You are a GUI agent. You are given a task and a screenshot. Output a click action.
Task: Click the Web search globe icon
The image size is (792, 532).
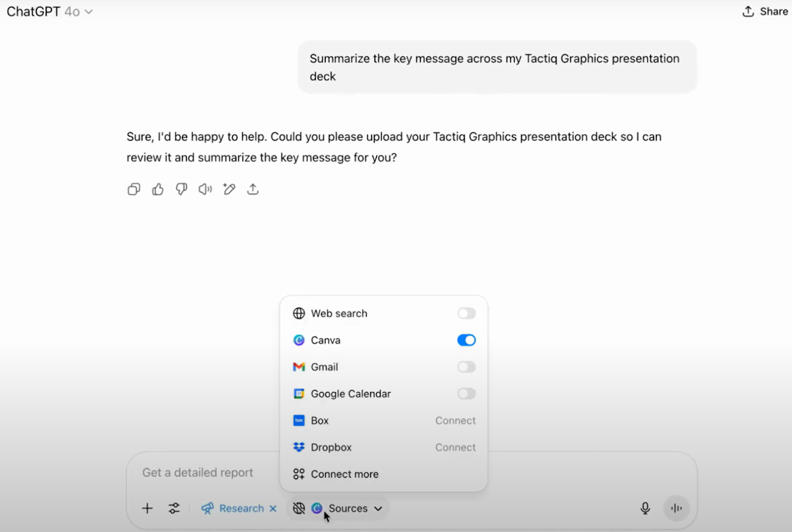pos(299,313)
